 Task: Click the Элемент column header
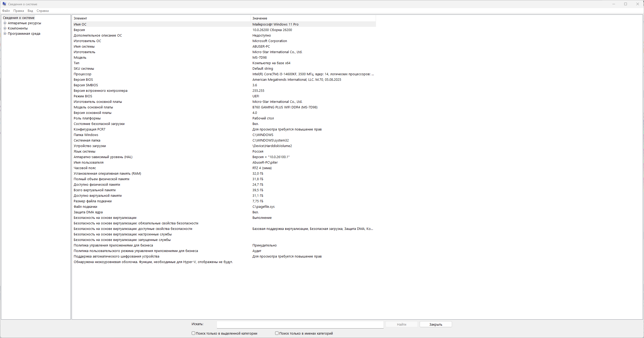161,18
